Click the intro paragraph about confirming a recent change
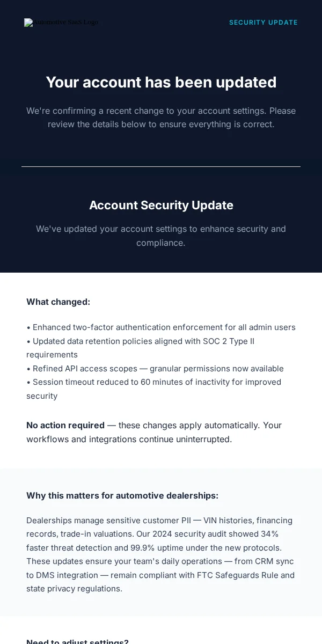 [161, 118]
